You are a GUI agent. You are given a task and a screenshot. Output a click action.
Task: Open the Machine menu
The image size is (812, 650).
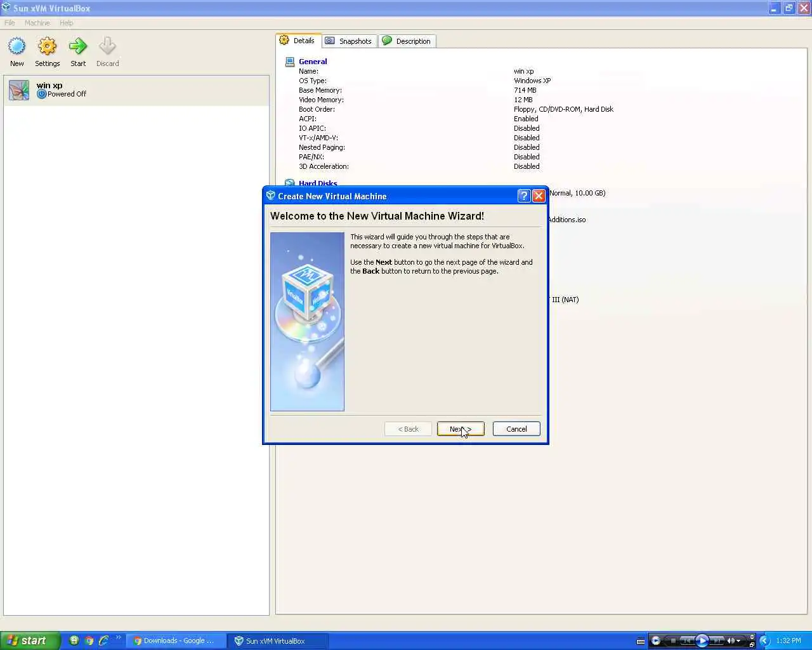(x=37, y=23)
